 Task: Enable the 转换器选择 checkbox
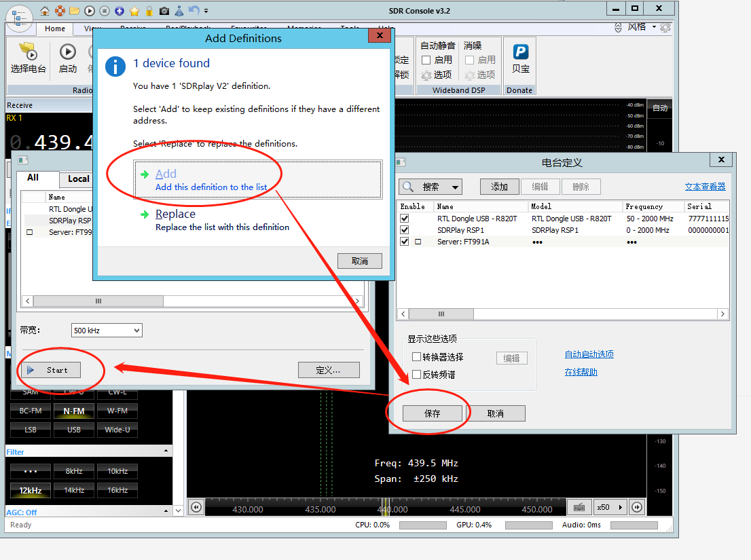point(417,356)
